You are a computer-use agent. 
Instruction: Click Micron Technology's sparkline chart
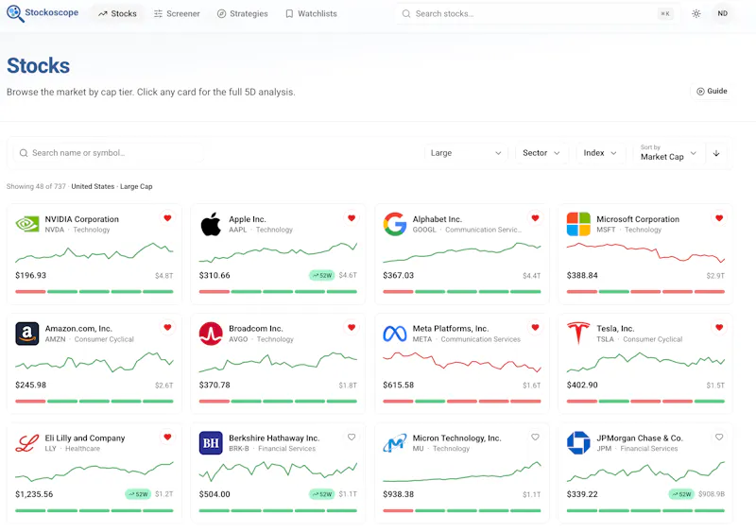pyautogui.click(x=462, y=472)
